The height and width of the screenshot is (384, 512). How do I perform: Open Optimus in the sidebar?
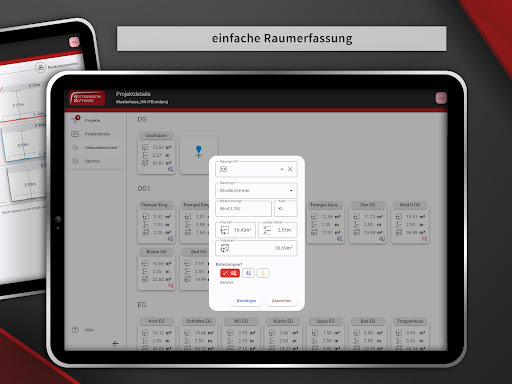92,161
